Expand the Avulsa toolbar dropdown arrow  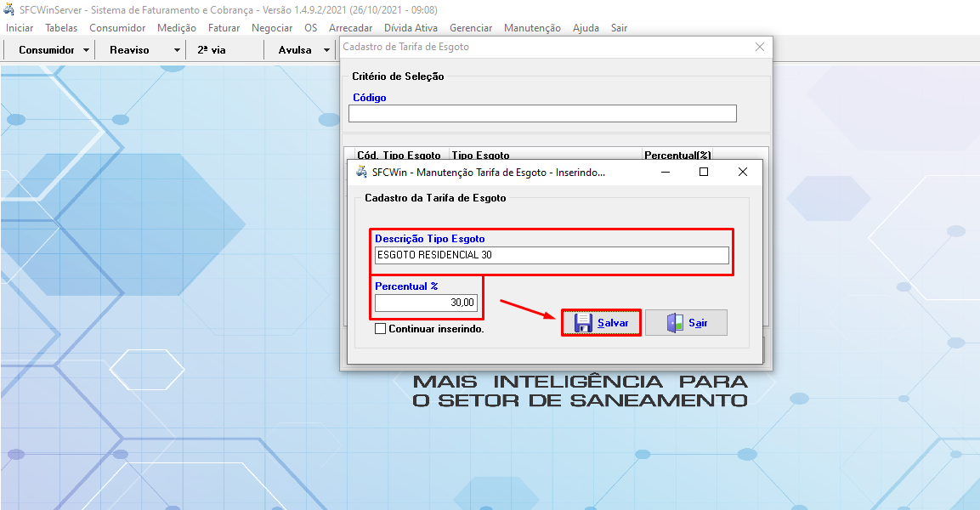click(x=326, y=50)
